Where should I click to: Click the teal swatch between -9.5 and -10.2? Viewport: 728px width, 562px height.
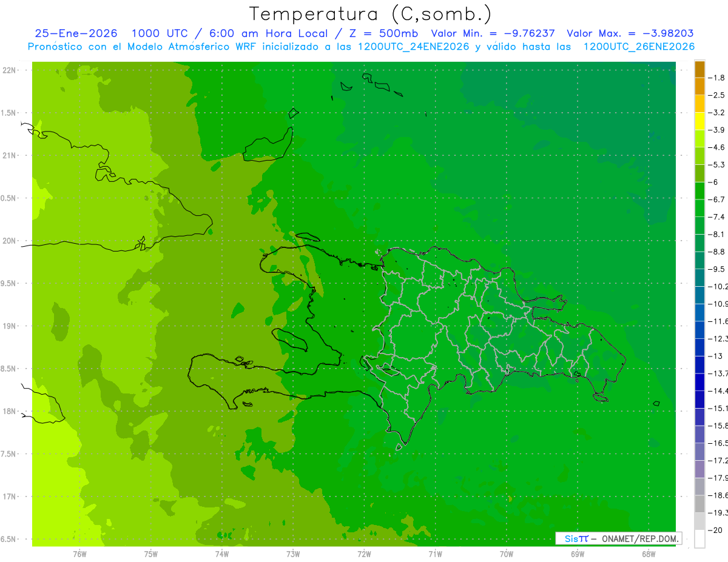tap(699, 278)
